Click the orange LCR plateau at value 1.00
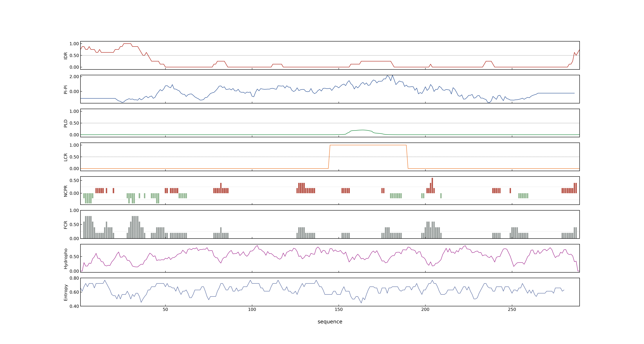This screenshot has height=344, width=644. 368,145
